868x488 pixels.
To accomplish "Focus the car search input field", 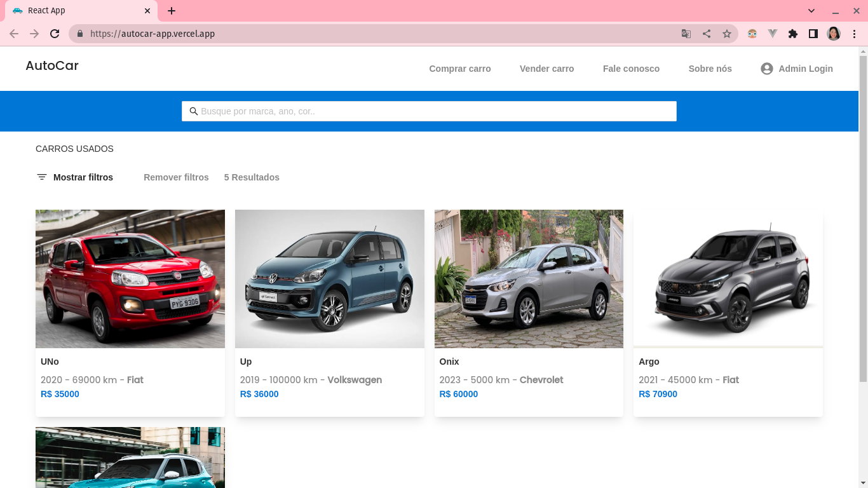I will click(x=429, y=111).
